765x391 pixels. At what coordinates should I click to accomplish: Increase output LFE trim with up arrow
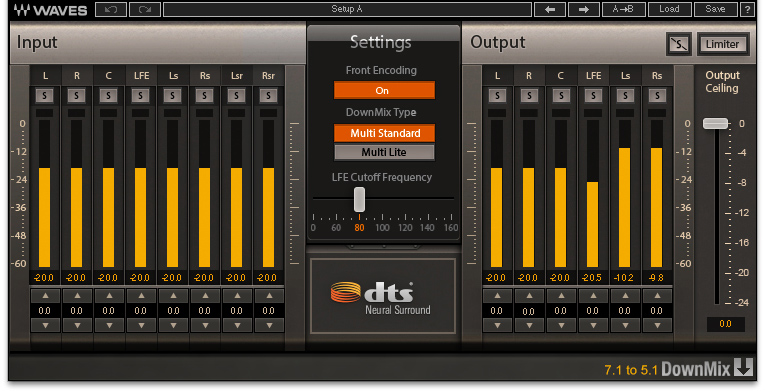(593, 296)
